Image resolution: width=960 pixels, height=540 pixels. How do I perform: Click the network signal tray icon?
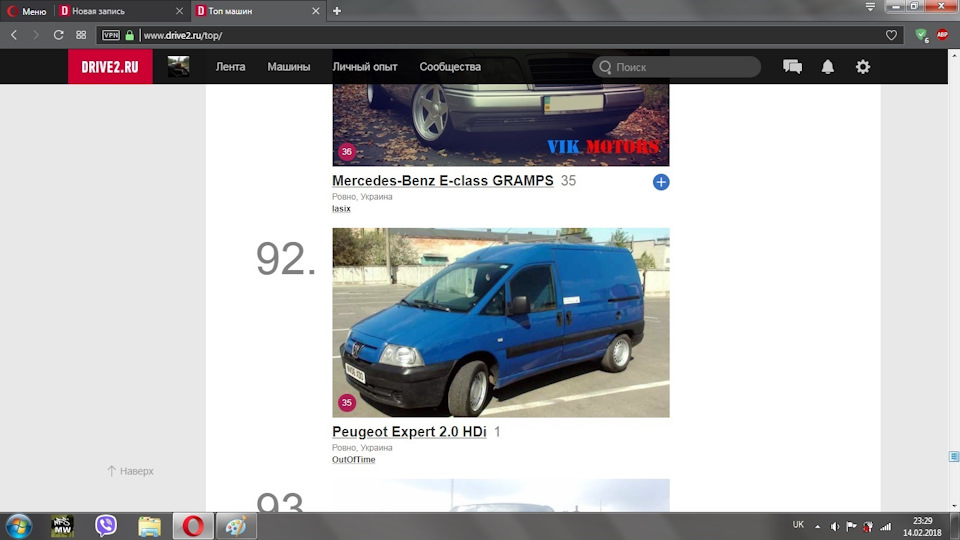tap(886, 527)
